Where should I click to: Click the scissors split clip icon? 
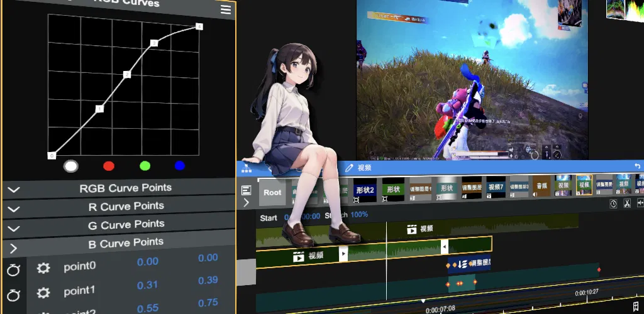(x=627, y=203)
